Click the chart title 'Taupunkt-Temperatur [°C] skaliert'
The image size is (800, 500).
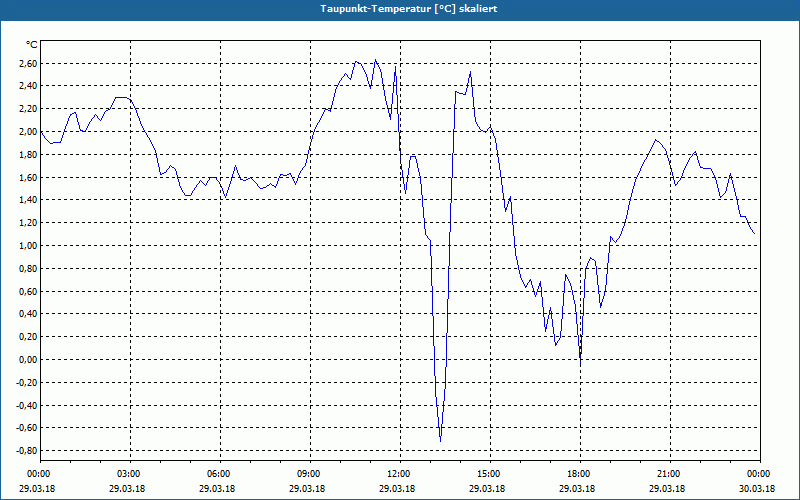409,9
